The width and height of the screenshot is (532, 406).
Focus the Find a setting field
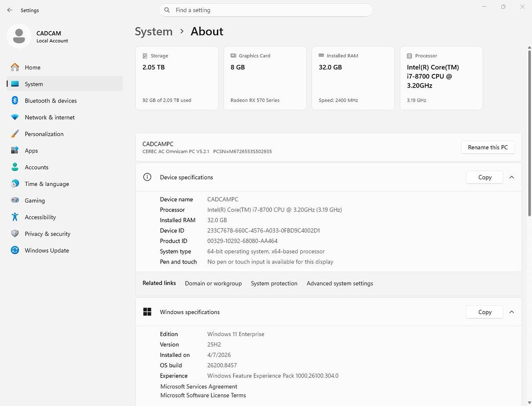pyautogui.click(x=266, y=10)
